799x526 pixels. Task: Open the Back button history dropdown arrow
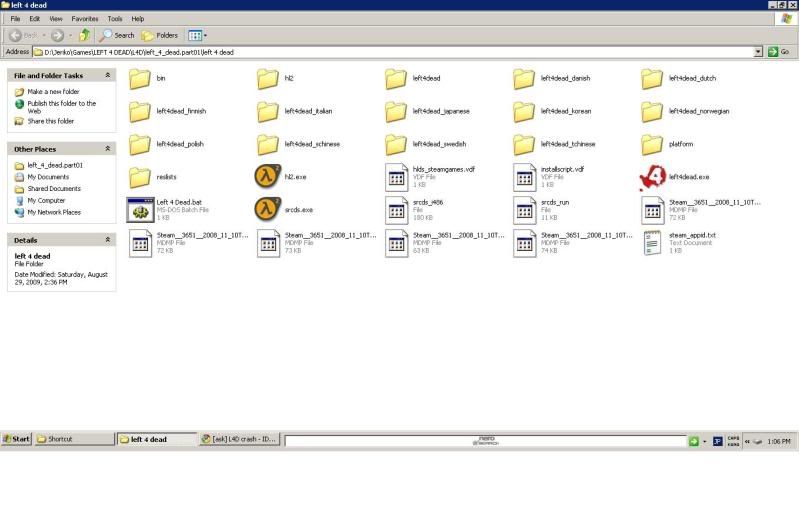coord(44,35)
